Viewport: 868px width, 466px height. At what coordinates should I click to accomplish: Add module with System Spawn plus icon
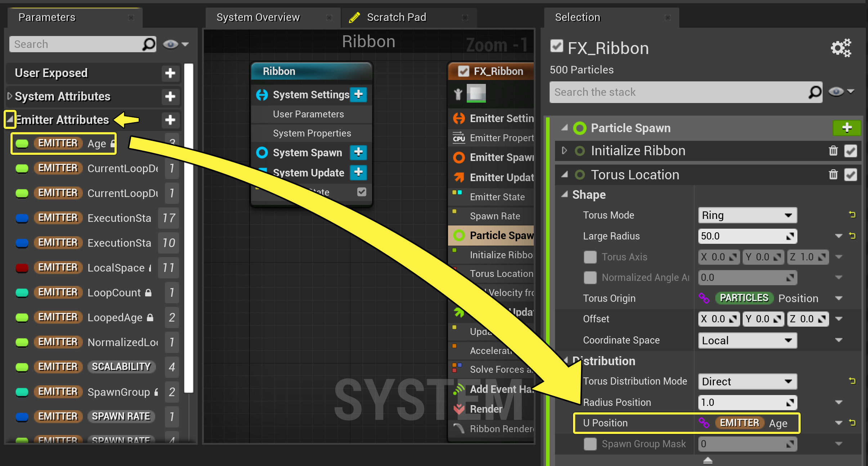coord(358,152)
